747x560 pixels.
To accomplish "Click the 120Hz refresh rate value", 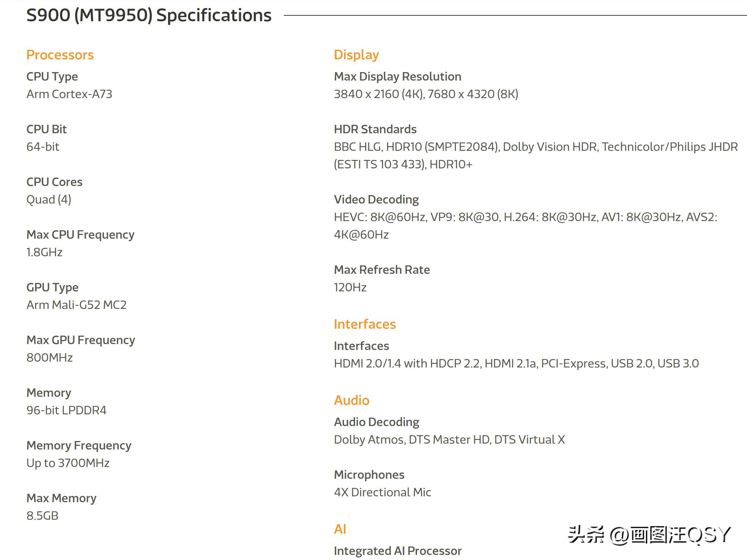I will (x=350, y=287).
